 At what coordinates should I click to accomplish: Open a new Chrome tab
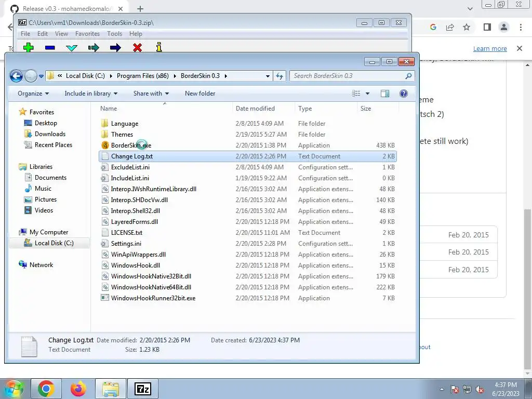140,9
